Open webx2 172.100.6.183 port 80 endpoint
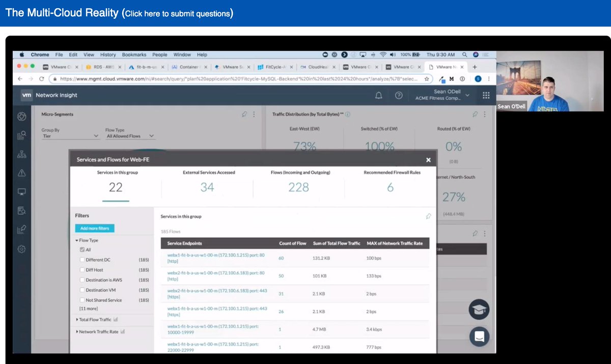This screenshot has height=364, width=611. tap(216, 276)
